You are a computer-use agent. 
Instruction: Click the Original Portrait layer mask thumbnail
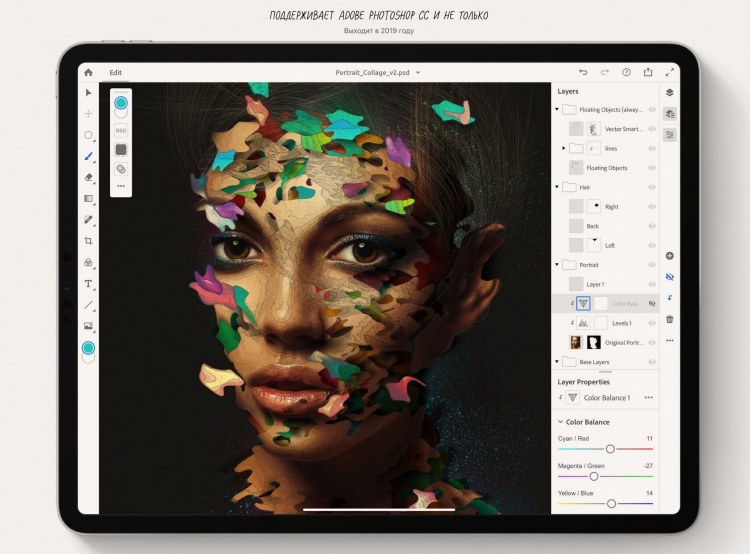point(594,343)
